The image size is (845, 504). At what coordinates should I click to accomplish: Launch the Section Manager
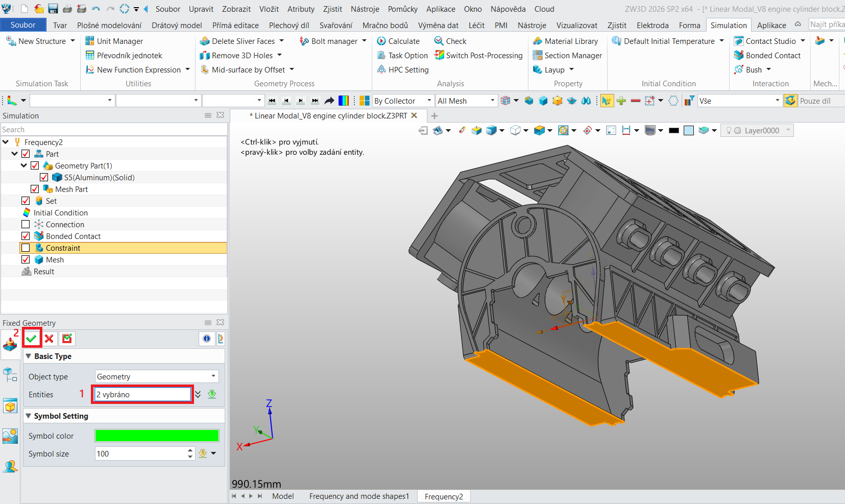[x=567, y=55]
